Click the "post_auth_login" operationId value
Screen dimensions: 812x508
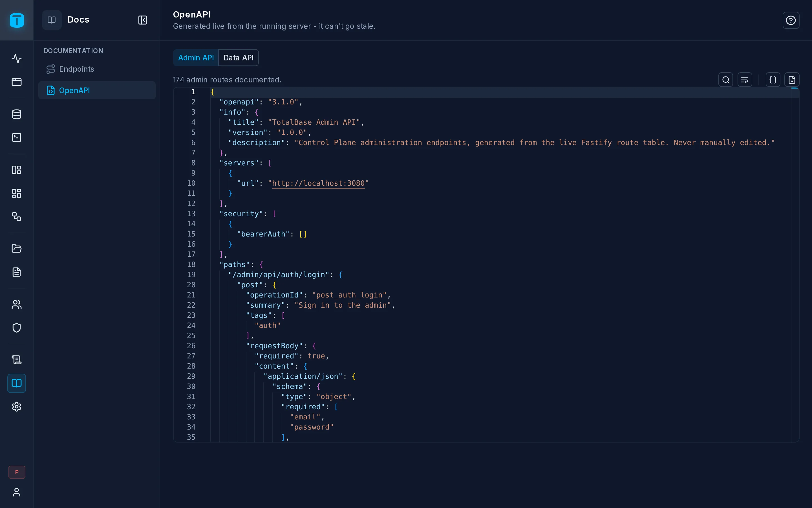click(349, 295)
